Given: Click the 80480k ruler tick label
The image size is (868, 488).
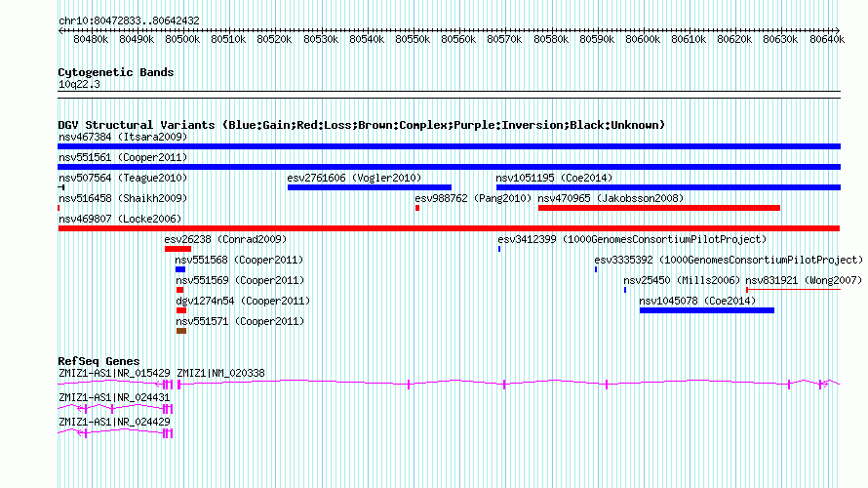Looking at the screenshot, I should point(91,39).
